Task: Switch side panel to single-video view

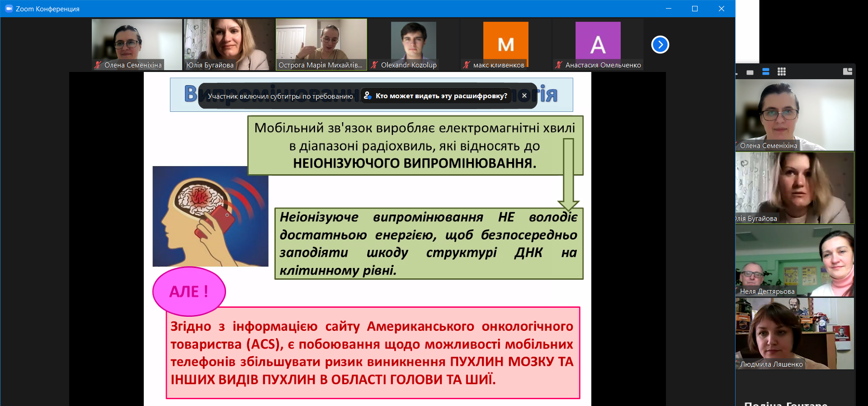Action: [x=750, y=72]
